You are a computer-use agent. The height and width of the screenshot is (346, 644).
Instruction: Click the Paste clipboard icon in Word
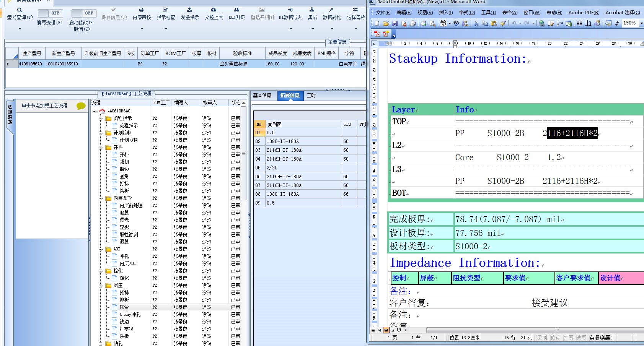coord(494,23)
